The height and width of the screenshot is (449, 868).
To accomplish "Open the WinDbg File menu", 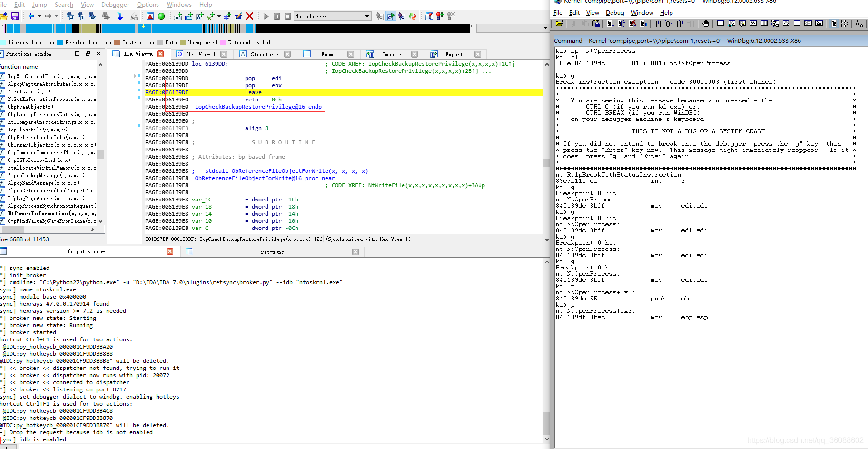I will click(x=558, y=13).
